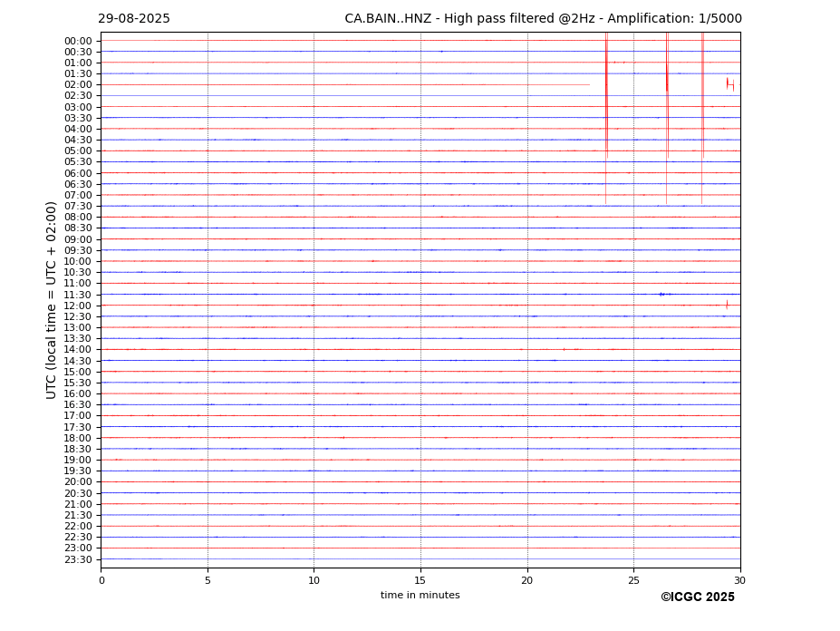840x631 pixels.
Task: Click the 23:00 time row label
Action: coord(78,548)
